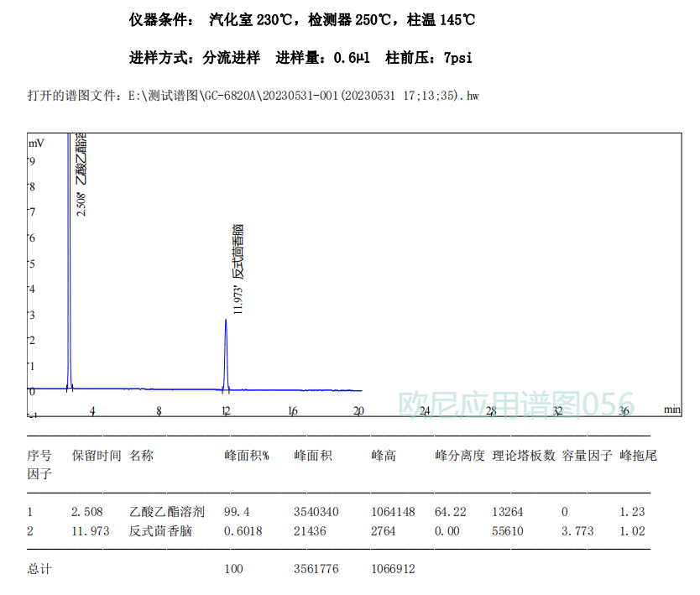
Task: Click the theoretical plates value 55610
Action: pos(509,530)
